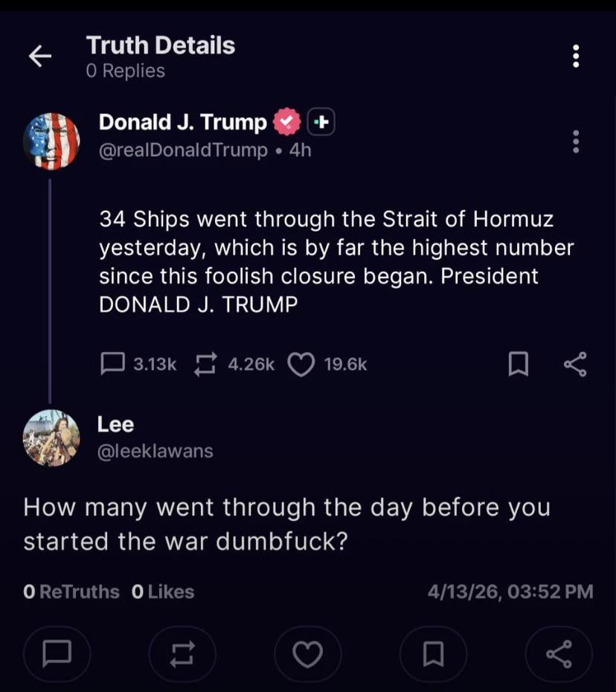This screenshot has width=616, height=692.
Task: Go back using the left arrow
Action: point(40,57)
